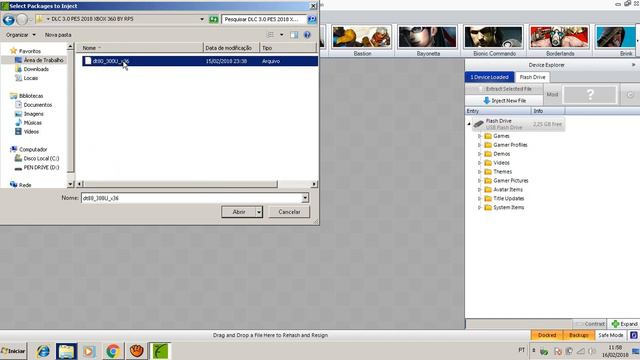Image resolution: width=640 pixels, height=360 pixels.
Task: Click the horizontal scrollbar in file list
Action: (180, 184)
